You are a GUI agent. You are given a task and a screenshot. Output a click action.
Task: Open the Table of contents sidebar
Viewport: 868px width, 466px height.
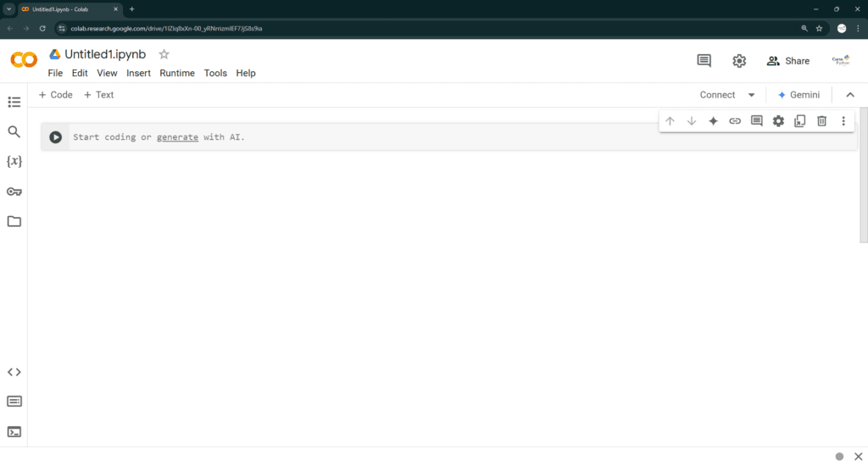tap(14, 102)
